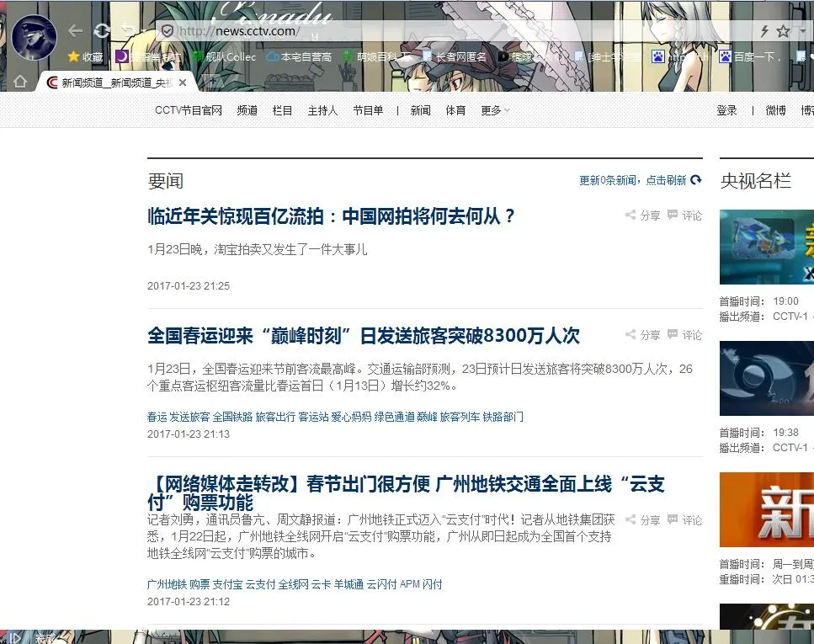Click the lightning bolt speed mode icon
This screenshot has width=814, height=644.
tap(764, 31)
